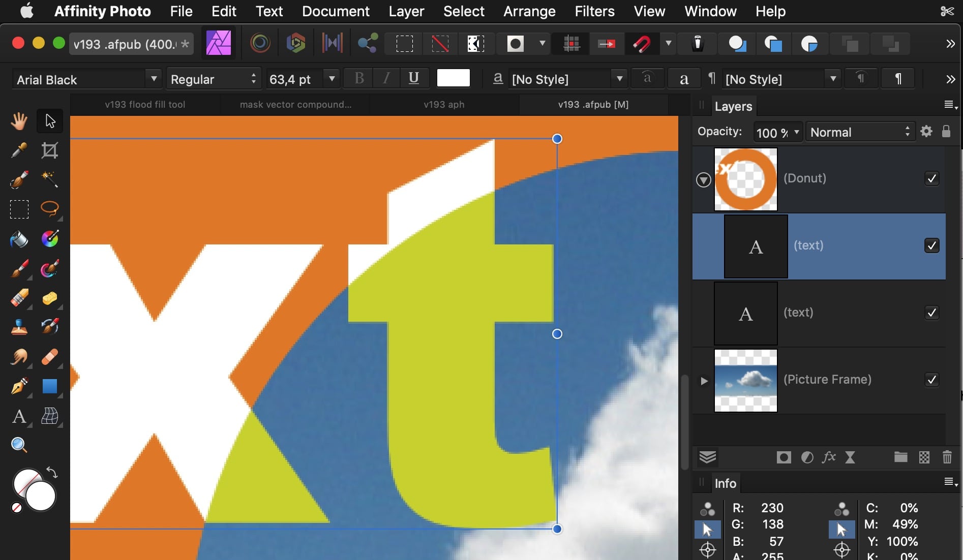Select the Rectangular Marquee tool
Viewport: 963px width, 560px height.
coord(19,209)
